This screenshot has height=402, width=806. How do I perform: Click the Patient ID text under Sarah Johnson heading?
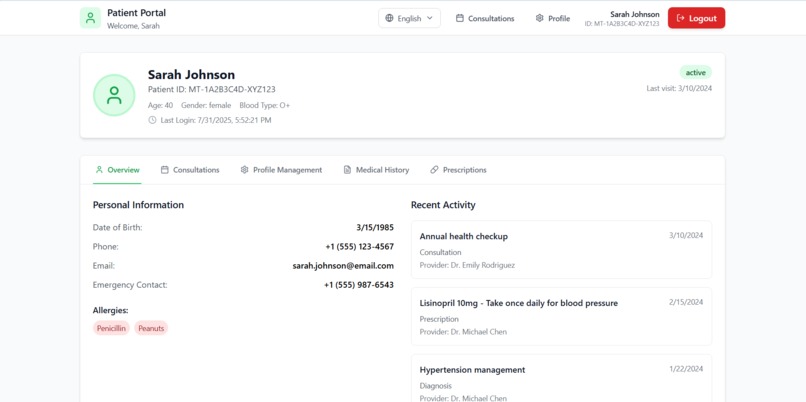tap(212, 89)
